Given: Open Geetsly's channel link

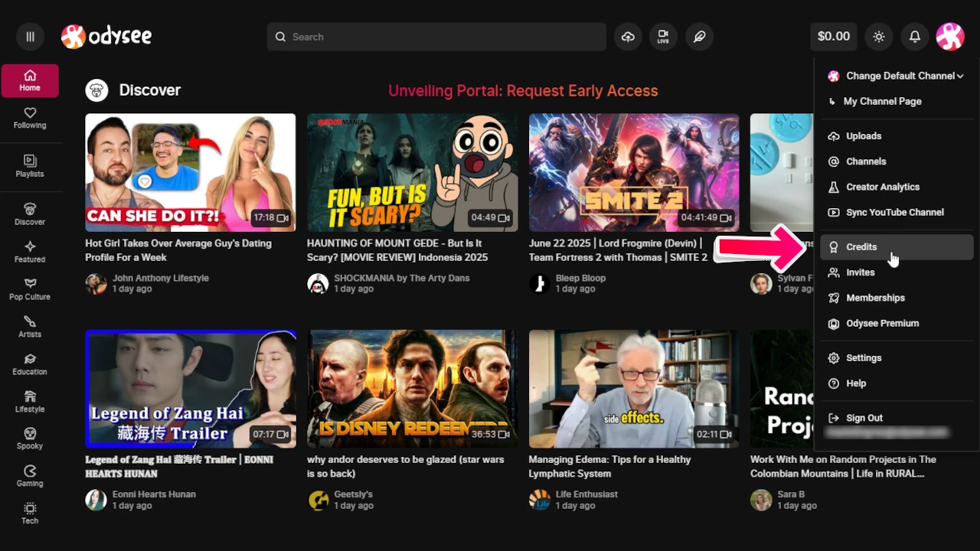Looking at the screenshot, I should tap(353, 494).
